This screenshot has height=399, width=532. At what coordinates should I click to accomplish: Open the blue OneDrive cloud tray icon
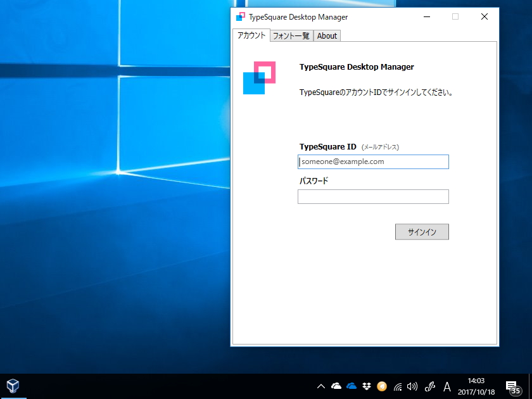351,386
